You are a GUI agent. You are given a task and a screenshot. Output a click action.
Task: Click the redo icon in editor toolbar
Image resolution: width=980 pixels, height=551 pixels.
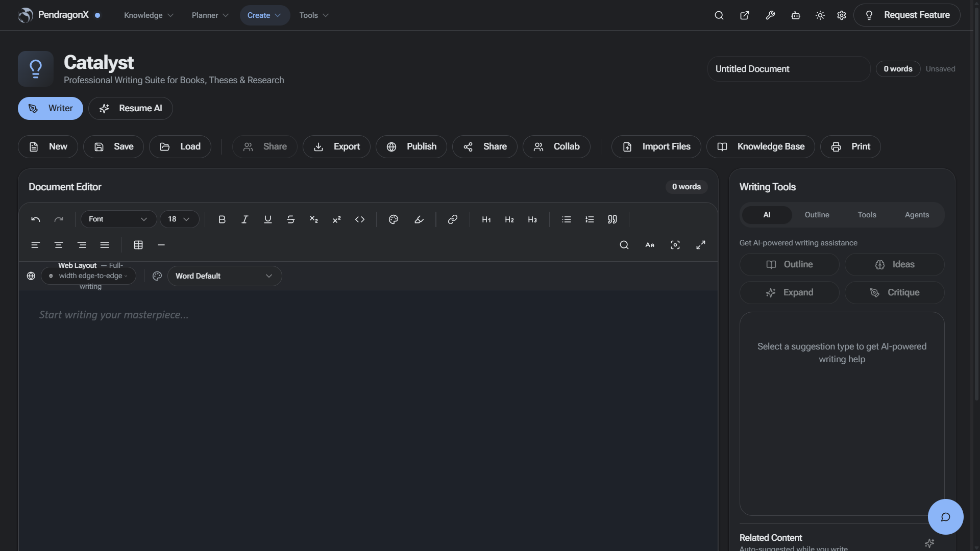(59, 219)
